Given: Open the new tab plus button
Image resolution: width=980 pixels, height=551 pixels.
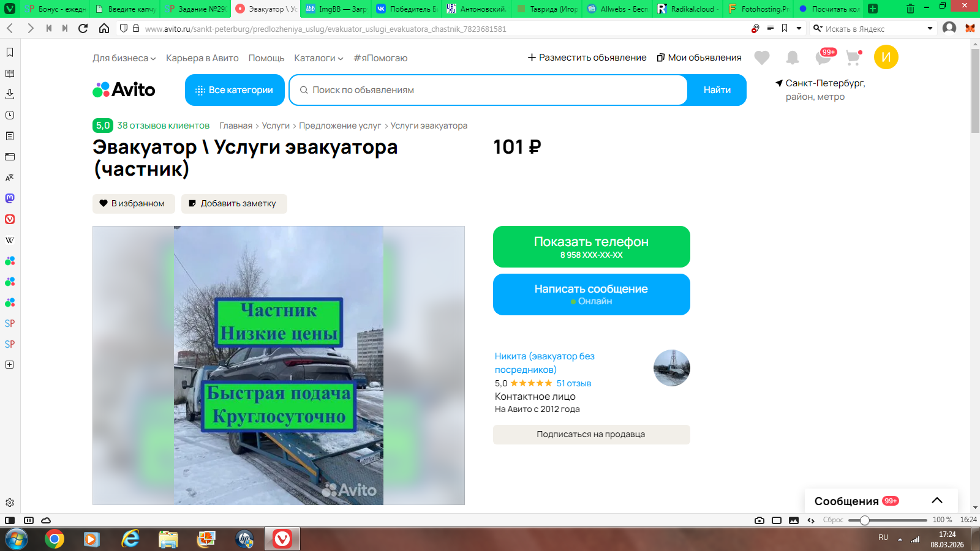Looking at the screenshot, I should [x=873, y=9].
